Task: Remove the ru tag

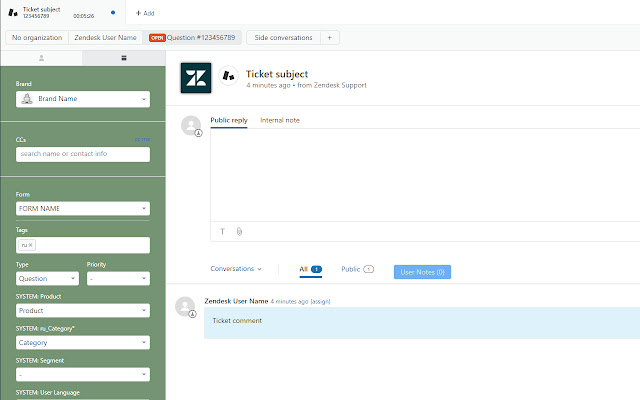Action: coord(30,245)
